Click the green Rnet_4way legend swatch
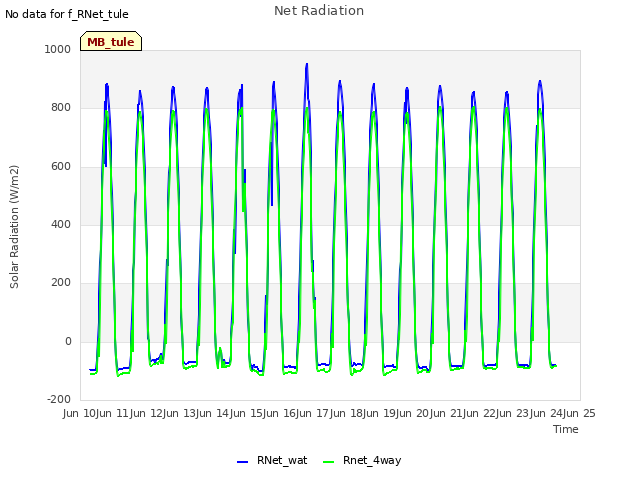Viewport: 640px width, 480px height. [329, 462]
